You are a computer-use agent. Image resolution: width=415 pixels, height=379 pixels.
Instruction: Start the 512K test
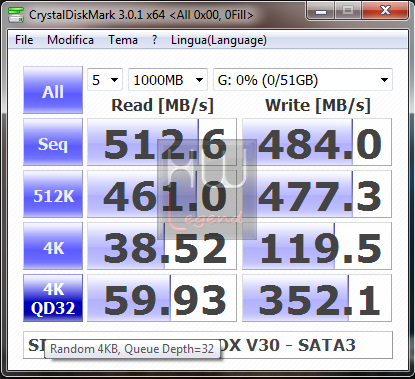pyautogui.click(x=53, y=194)
